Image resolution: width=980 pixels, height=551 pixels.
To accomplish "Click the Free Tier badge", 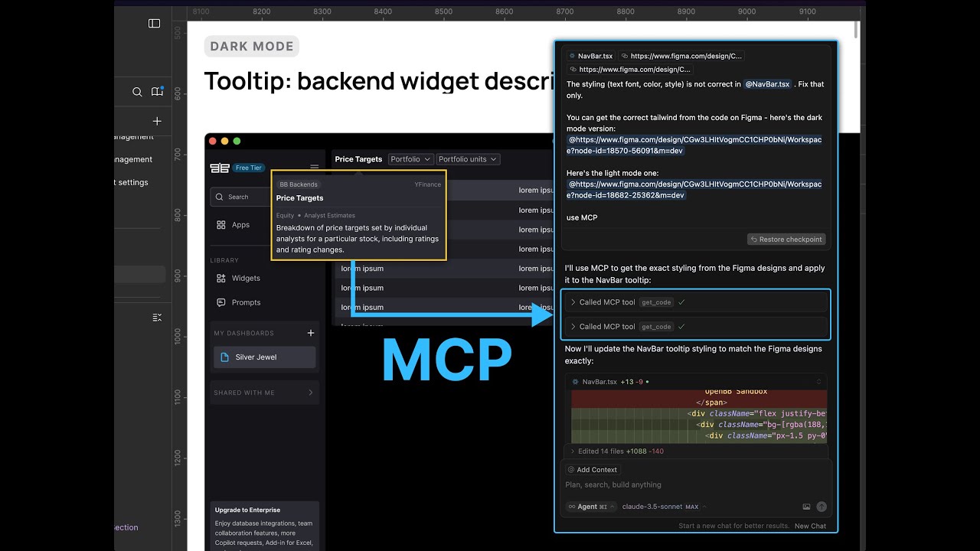I will point(248,168).
